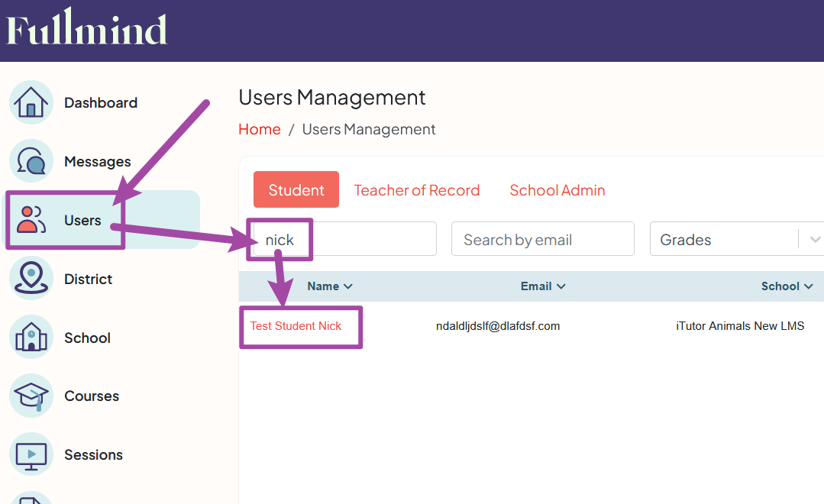
Task: Select the District location pin icon
Action: [x=31, y=278]
